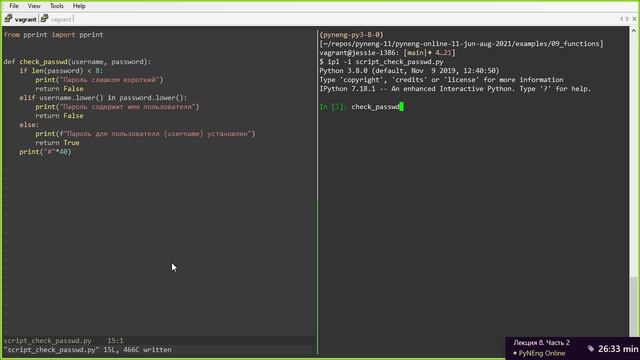
Task: Click the 'In [1]:' prompt
Action: point(333,107)
